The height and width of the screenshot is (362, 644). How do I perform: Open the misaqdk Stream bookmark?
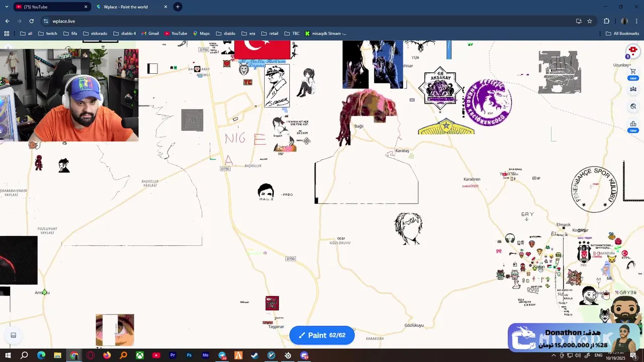coord(326,34)
